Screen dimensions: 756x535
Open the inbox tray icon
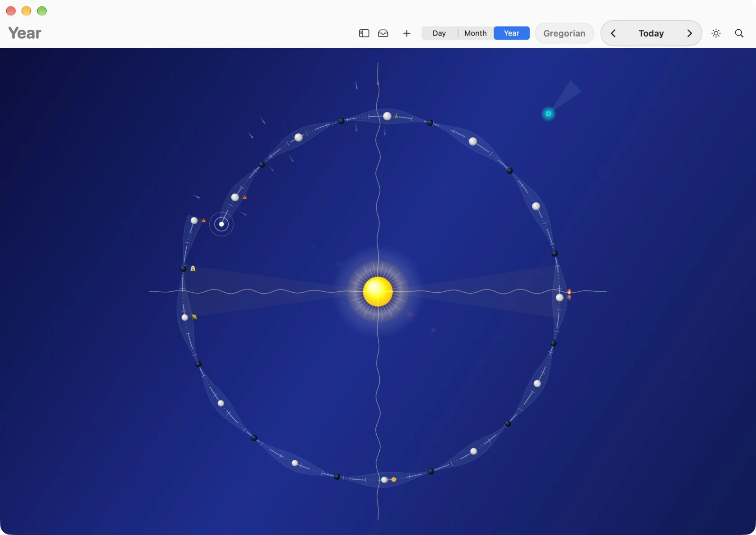pyautogui.click(x=383, y=33)
